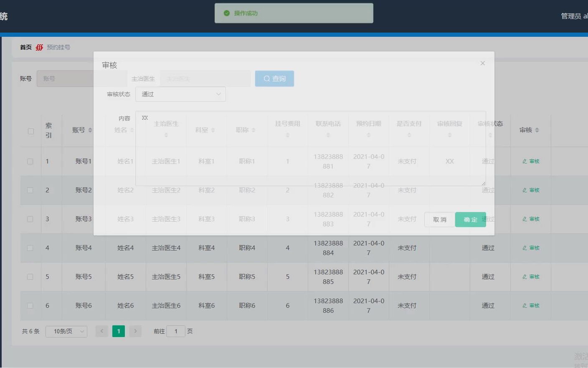Close the 审核 dialog
The height and width of the screenshot is (368, 588).
(482, 63)
